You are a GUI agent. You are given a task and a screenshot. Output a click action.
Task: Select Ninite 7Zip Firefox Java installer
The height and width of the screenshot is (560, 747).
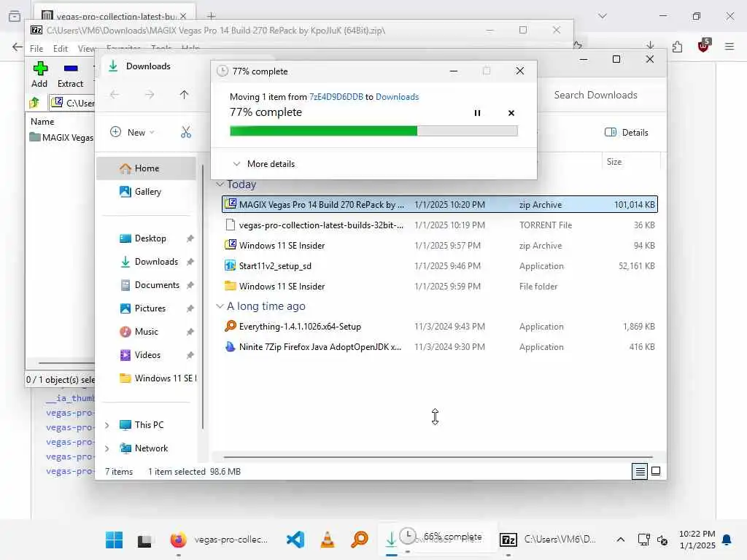[440, 347]
